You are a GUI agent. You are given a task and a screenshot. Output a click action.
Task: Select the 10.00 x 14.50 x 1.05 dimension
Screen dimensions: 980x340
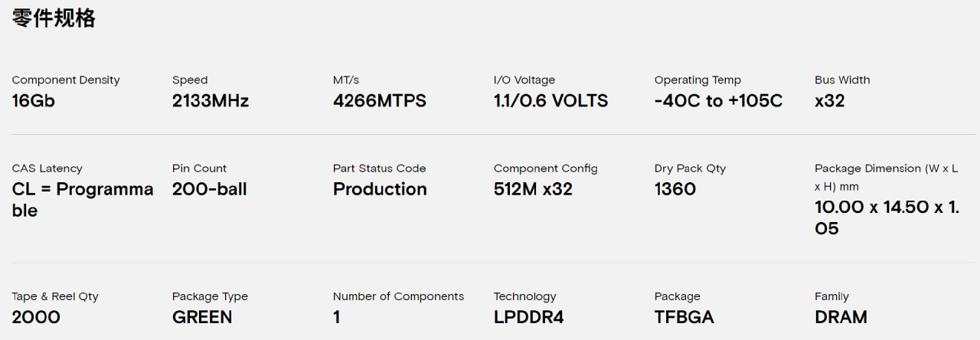click(887, 217)
